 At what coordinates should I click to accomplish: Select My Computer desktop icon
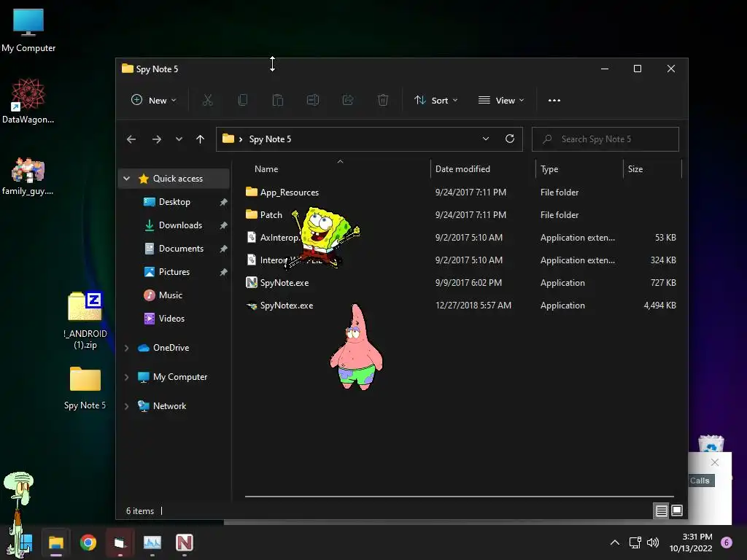click(x=28, y=31)
